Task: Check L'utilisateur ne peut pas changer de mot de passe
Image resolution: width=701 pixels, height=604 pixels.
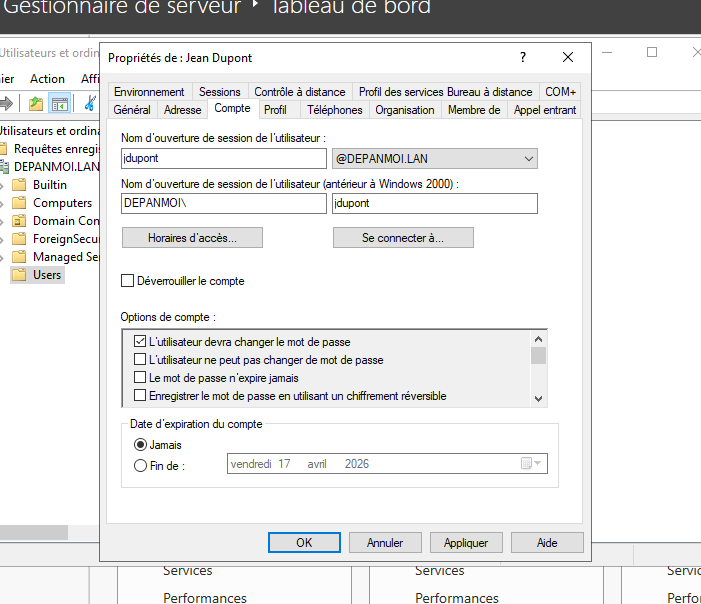Action: coord(140,359)
